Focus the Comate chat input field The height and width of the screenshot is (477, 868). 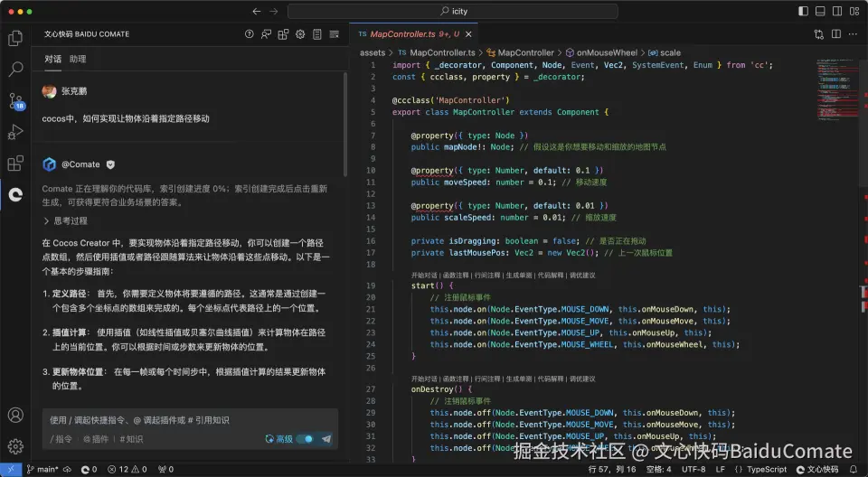[190, 421]
